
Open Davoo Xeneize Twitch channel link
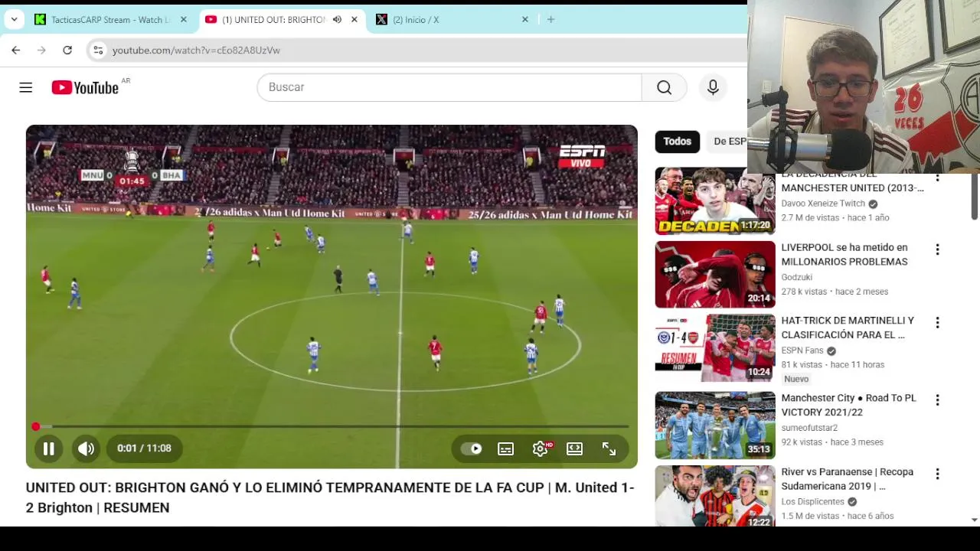tap(823, 204)
